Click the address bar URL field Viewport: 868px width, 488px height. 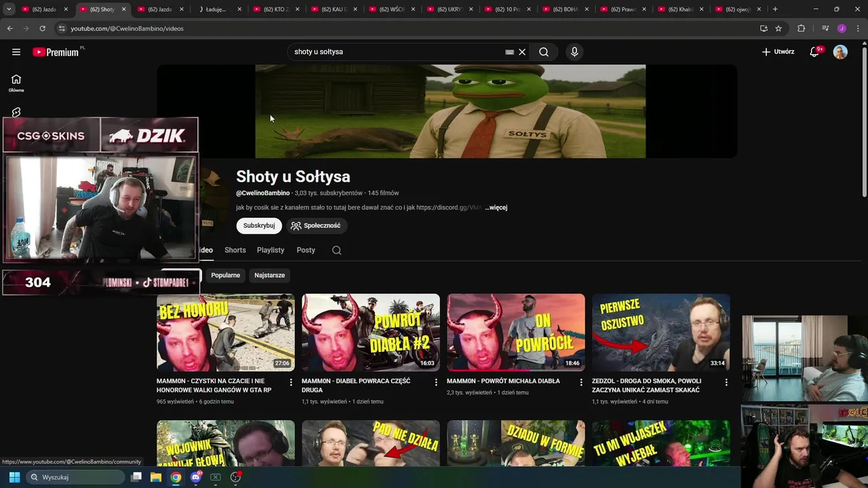coord(407,28)
